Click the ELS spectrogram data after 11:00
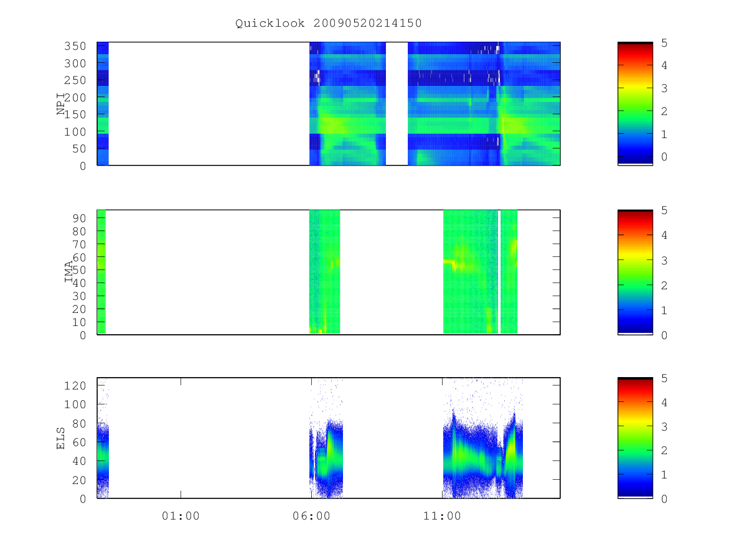Image resolution: width=747 pixels, height=560 pixels. pos(483,439)
